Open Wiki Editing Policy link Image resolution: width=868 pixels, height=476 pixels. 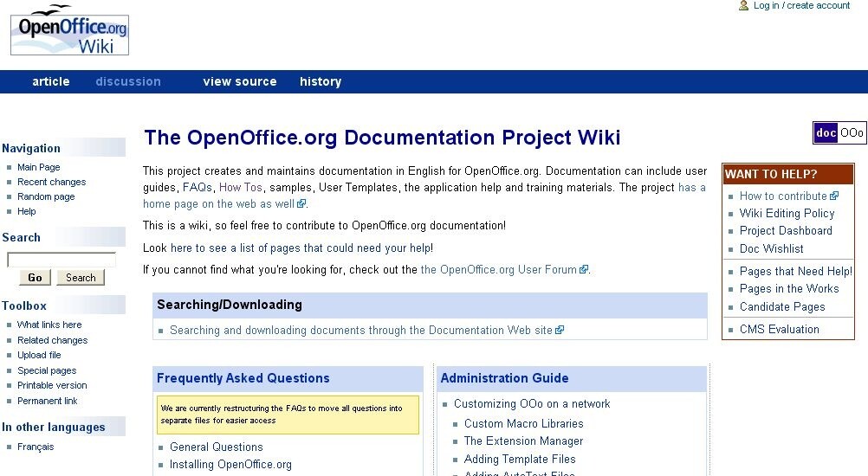[x=787, y=214]
